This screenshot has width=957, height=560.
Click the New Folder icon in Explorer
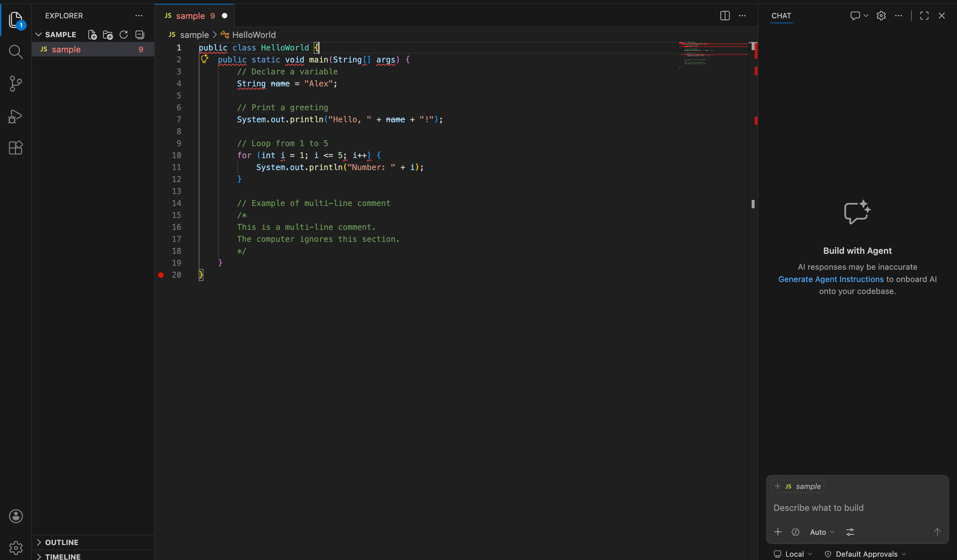click(108, 35)
